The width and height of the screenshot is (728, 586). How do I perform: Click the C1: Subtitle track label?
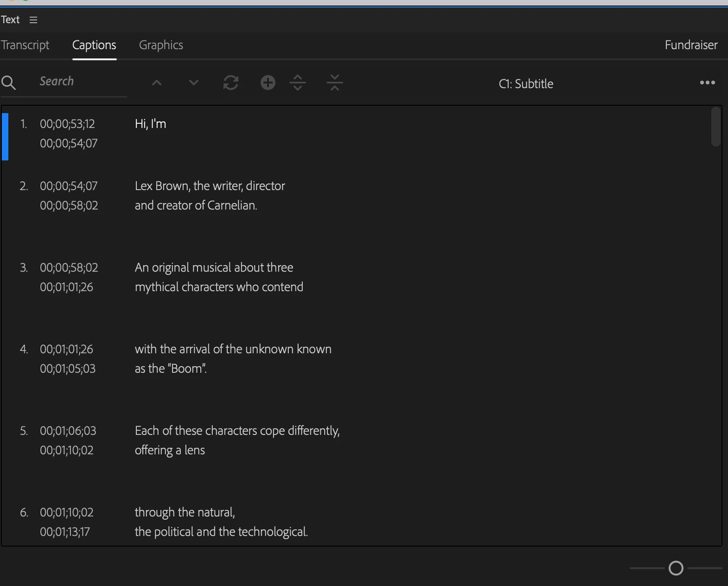coord(526,84)
